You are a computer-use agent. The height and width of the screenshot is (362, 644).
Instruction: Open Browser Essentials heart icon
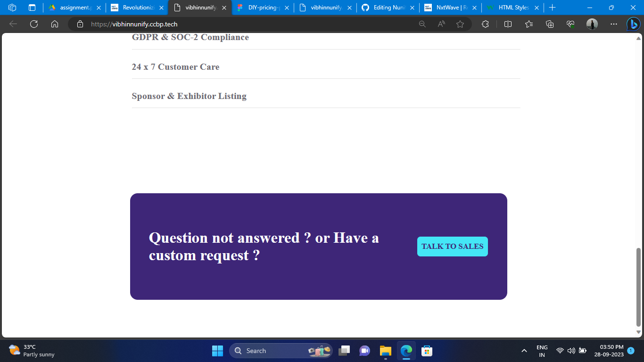[570, 24]
